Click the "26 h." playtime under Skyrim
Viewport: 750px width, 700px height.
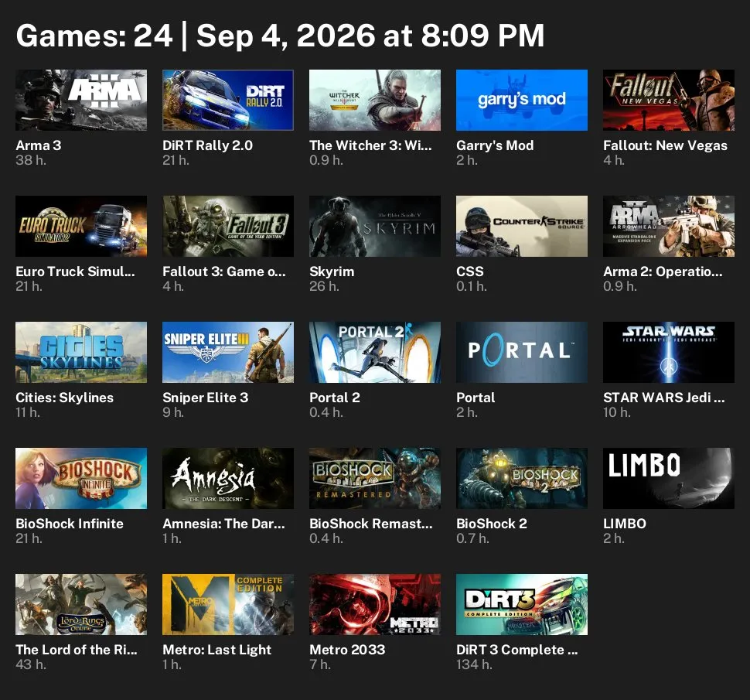(324, 287)
